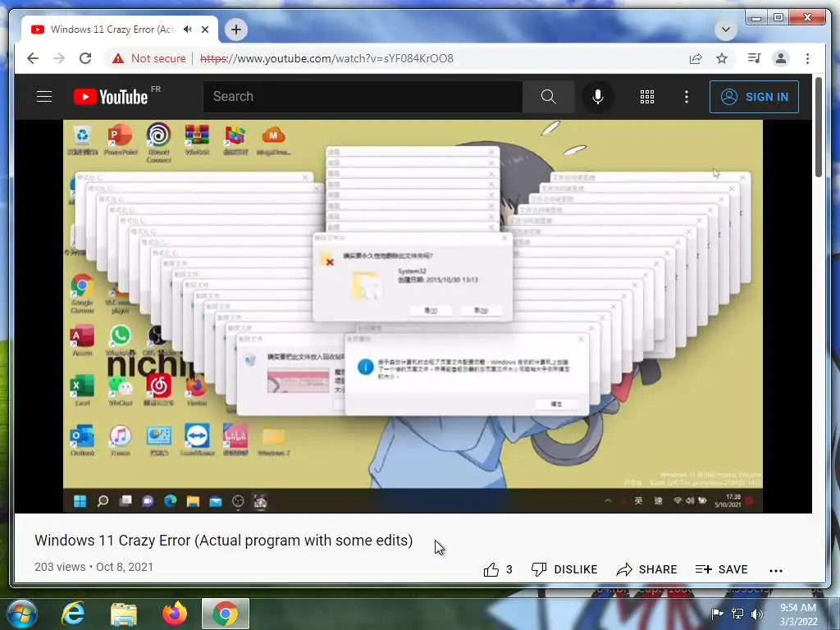Go back using the browser back arrow
This screenshot has width=840, height=630.
(33, 58)
